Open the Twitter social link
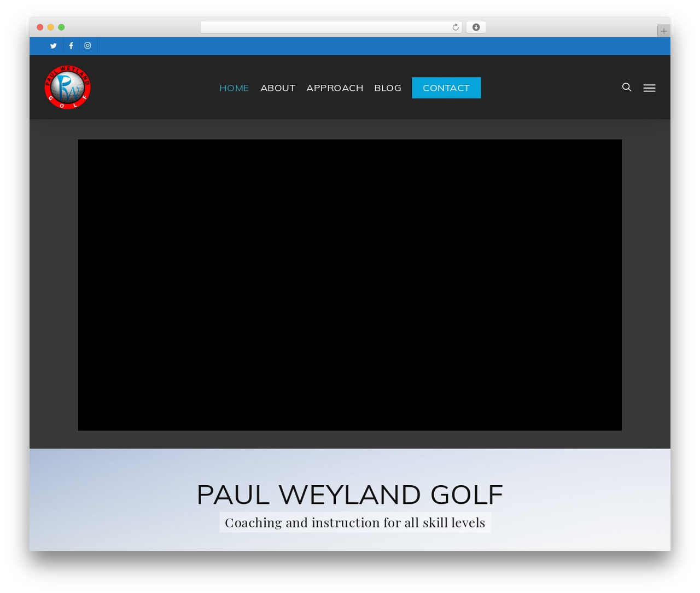The image size is (700, 593). coord(54,46)
